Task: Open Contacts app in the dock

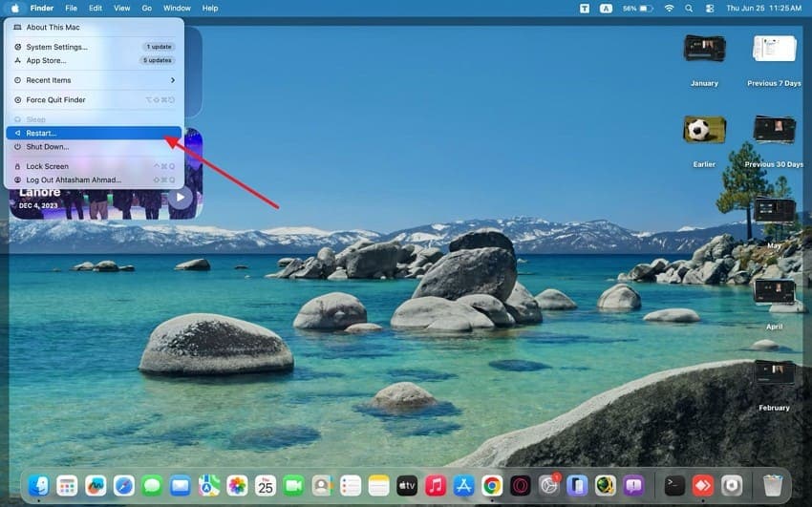Action: click(322, 486)
